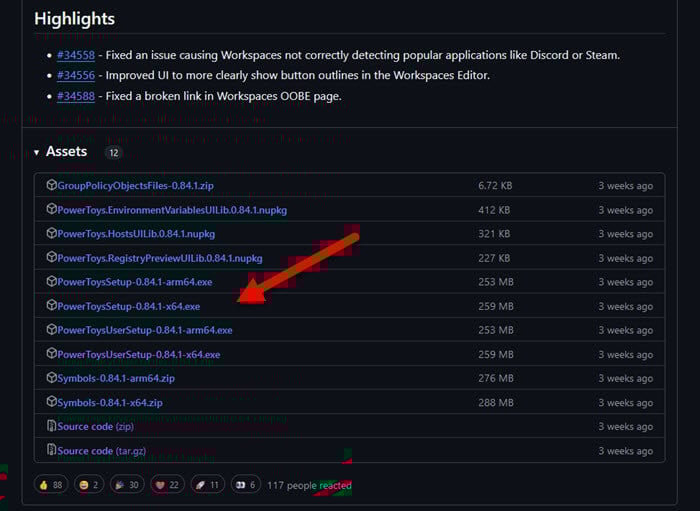Click 321 KB size value
The height and width of the screenshot is (511, 700).
click(x=494, y=234)
